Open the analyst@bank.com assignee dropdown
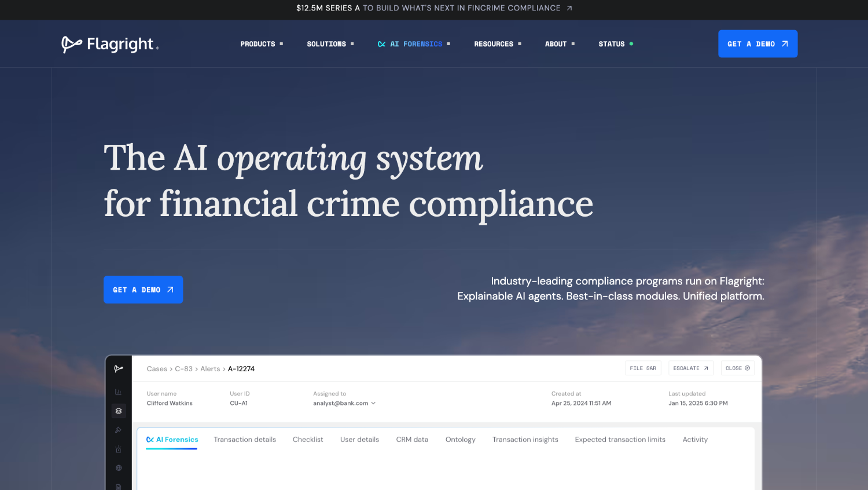This screenshot has width=868, height=490. pos(344,403)
